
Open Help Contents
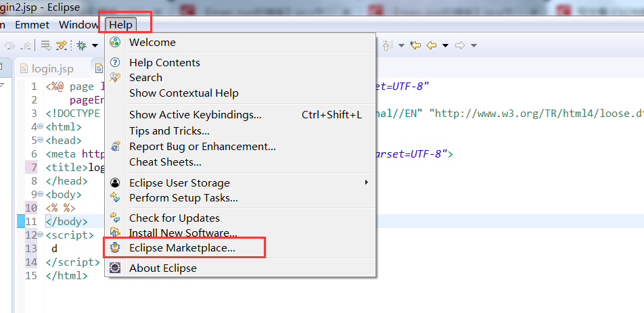(x=240, y=63)
